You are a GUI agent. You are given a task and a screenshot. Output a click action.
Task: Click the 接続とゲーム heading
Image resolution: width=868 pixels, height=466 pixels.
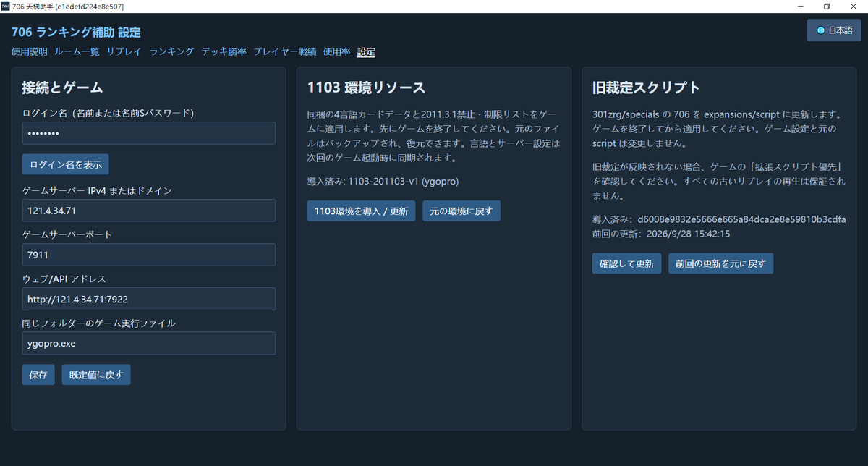62,88
